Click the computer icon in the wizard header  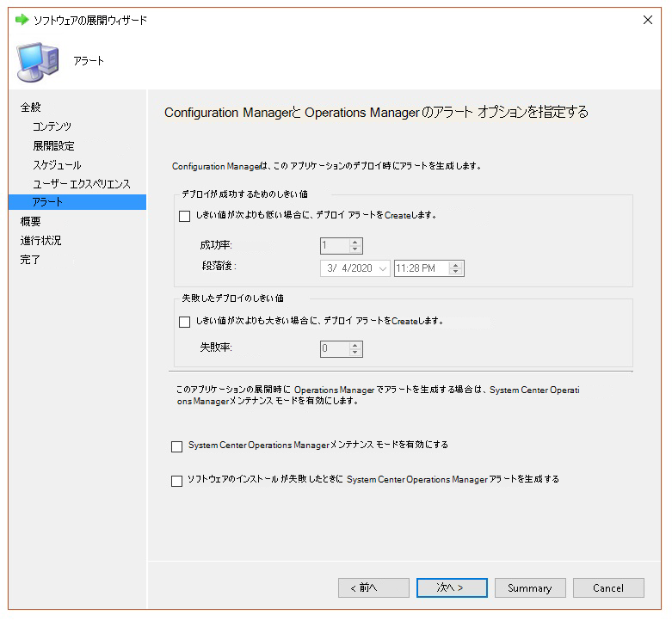[38, 62]
